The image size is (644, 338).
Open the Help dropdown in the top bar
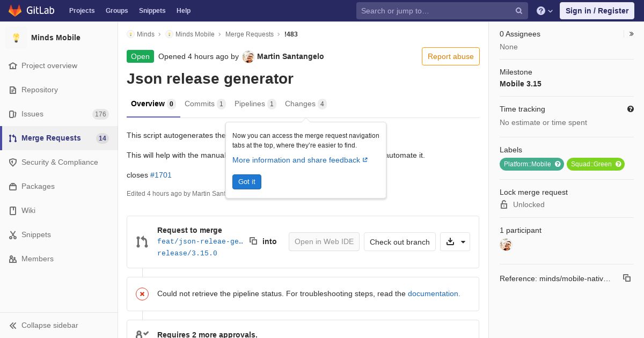tap(545, 11)
